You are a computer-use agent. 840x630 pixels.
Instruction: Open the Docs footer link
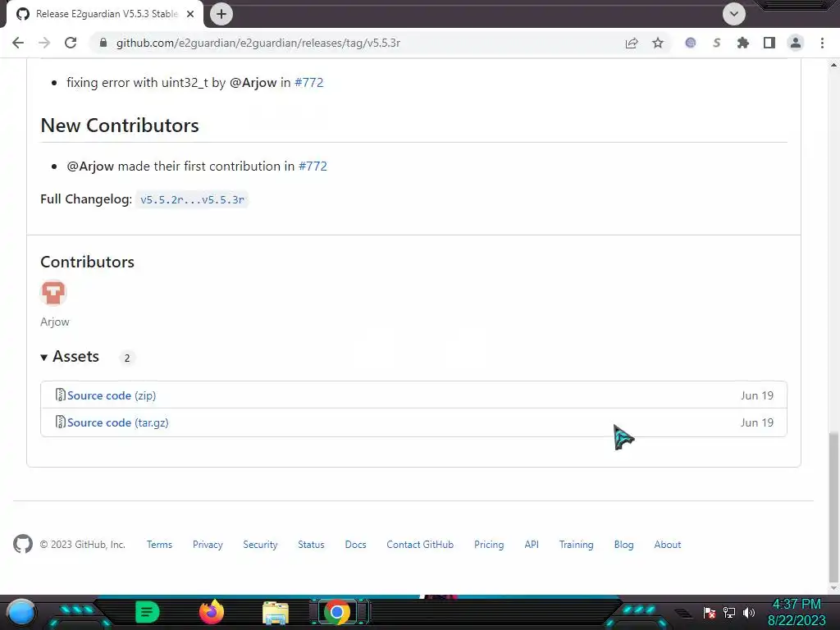pos(356,545)
